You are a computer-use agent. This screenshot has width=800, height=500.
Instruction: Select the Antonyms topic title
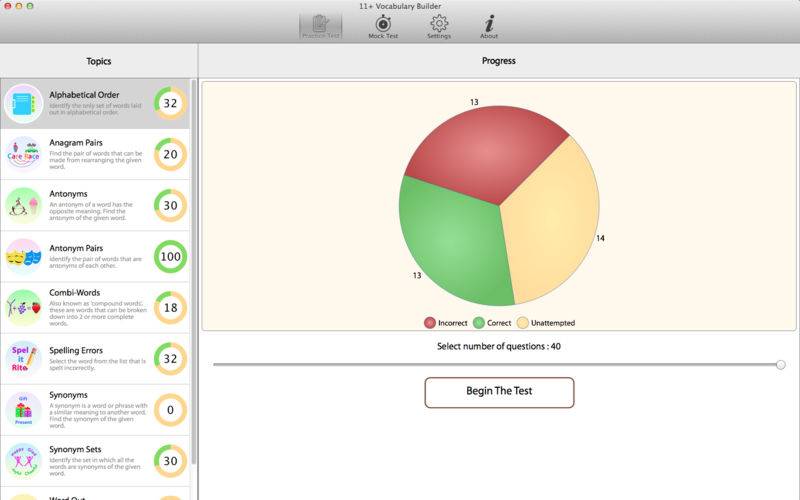68,194
